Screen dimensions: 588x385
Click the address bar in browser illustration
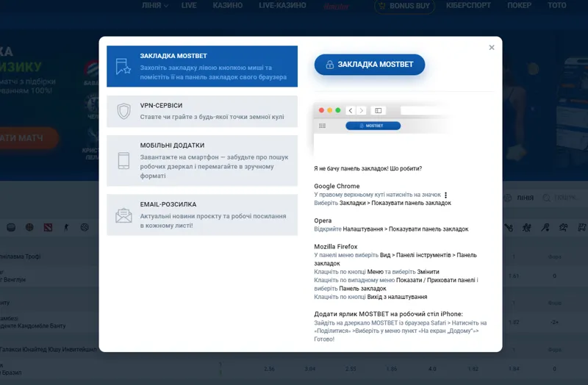[x=424, y=111]
